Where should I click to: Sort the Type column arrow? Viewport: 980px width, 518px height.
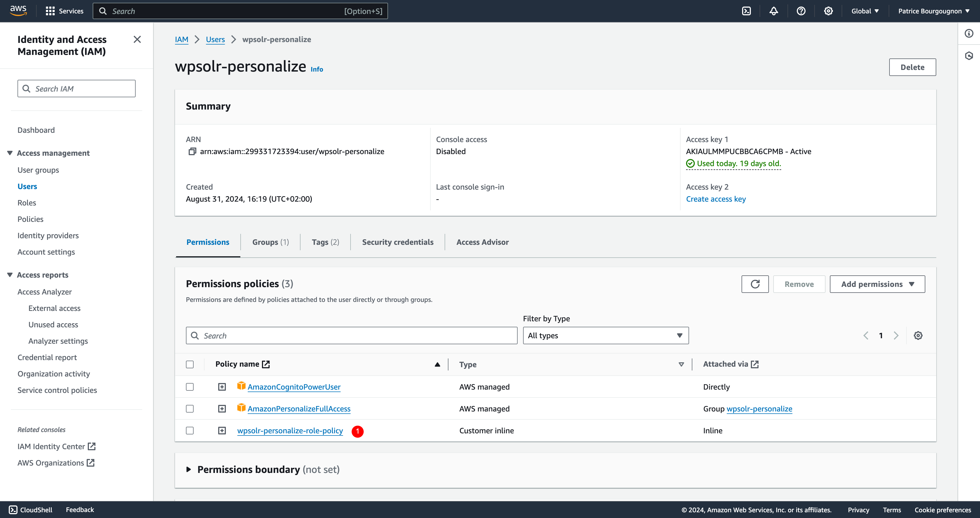pos(681,364)
